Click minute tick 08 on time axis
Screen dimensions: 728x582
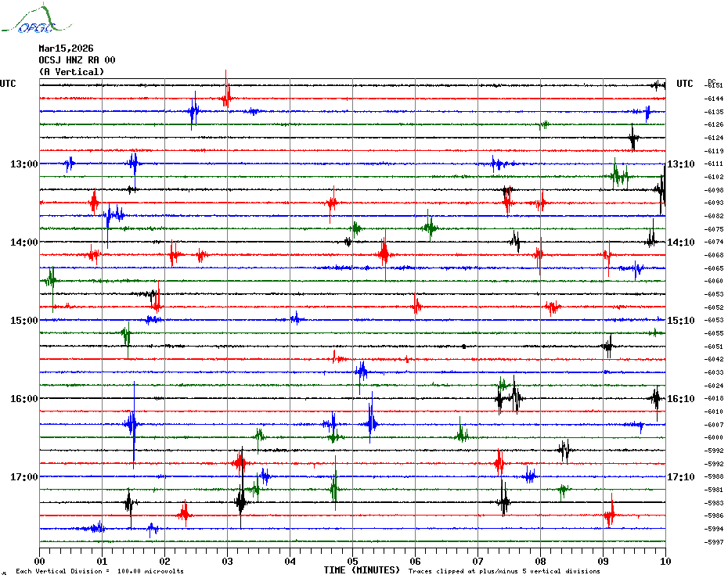[x=540, y=561]
